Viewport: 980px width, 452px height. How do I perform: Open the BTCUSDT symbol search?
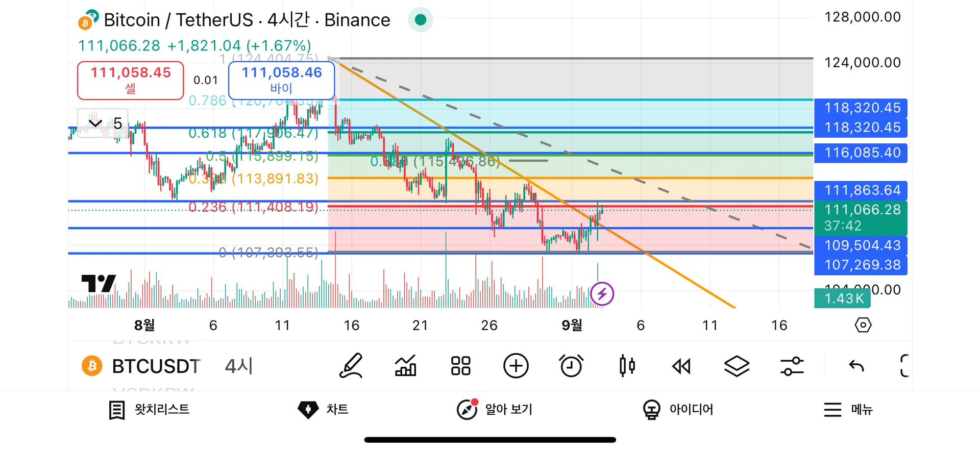pos(155,366)
